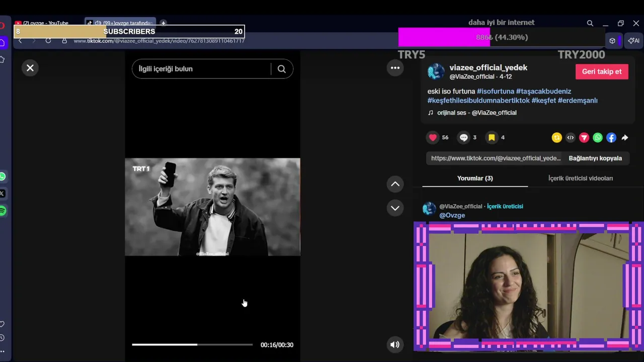Image resolution: width=644 pixels, height=362 pixels.
Task: Click the browser address bar URL
Action: [159, 41]
